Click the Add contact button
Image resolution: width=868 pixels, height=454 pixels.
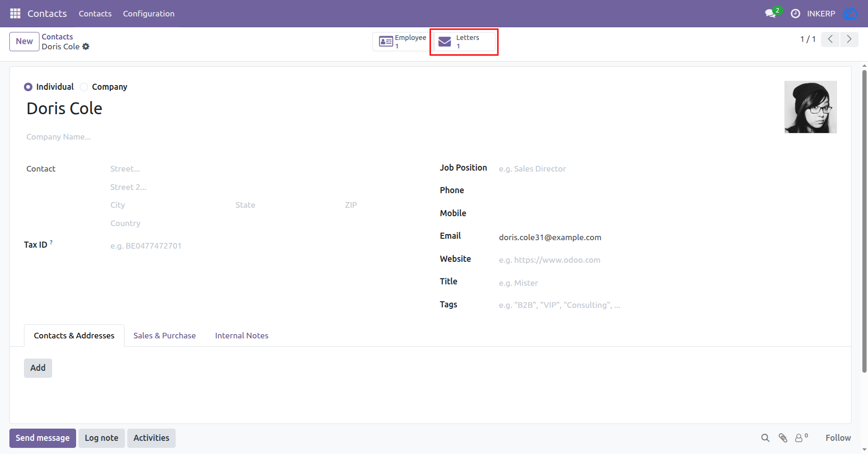point(38,368)
